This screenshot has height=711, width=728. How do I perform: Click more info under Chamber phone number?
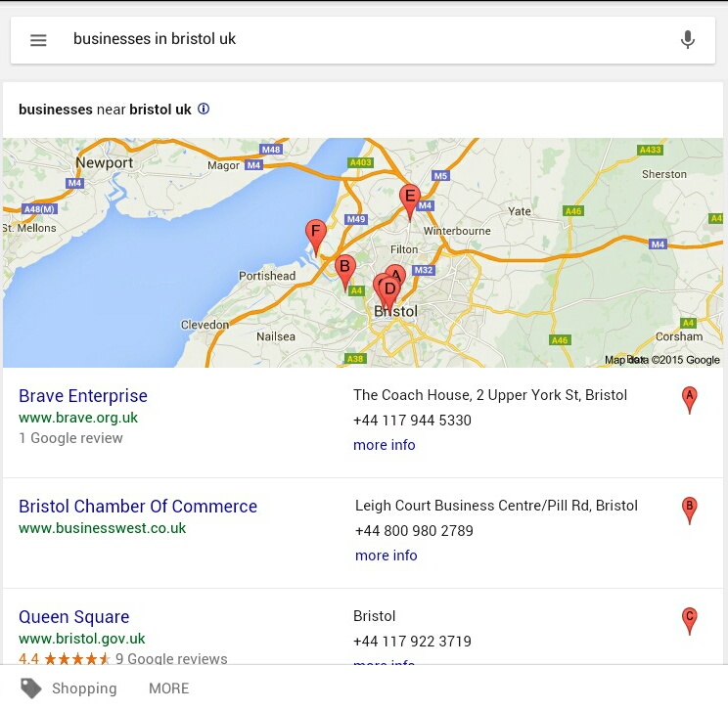click(386, 555)
